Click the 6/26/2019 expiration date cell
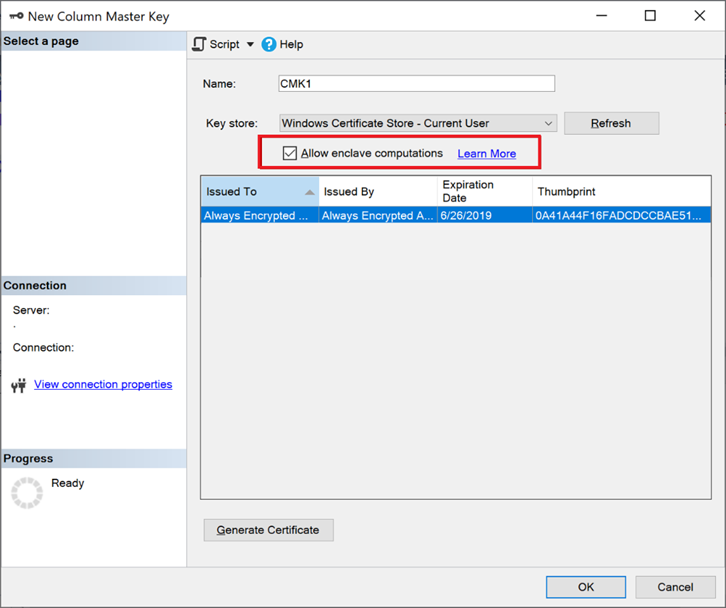This screenshot has width=726, height=608. pos(485,215)
